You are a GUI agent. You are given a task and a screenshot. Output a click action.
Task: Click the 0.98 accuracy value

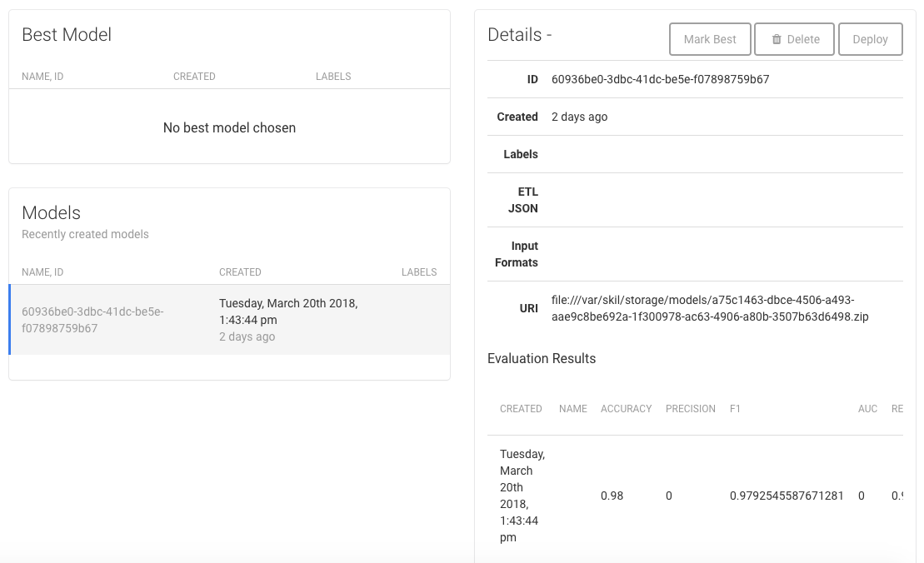point(612,496)
